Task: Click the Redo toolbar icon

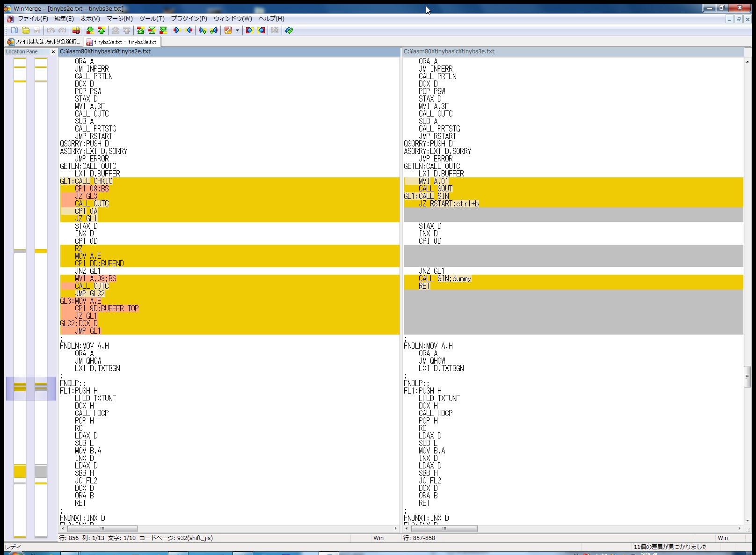Action: (x=62, y=30)
